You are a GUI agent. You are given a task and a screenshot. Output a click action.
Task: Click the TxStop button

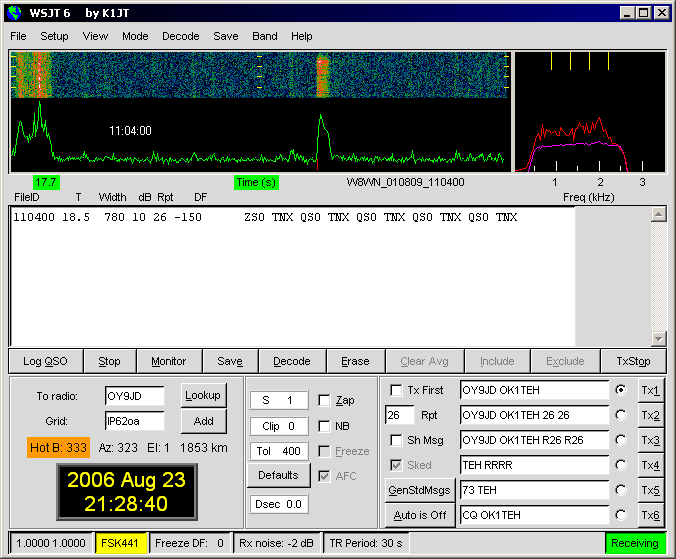pyautogui.click(x=633, y=361)
